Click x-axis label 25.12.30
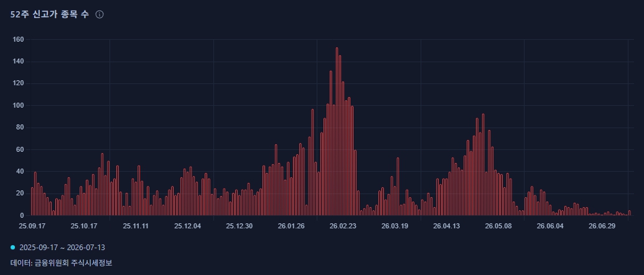The height and width of the screenshot is (275, 644). click(x=239, y=226)
